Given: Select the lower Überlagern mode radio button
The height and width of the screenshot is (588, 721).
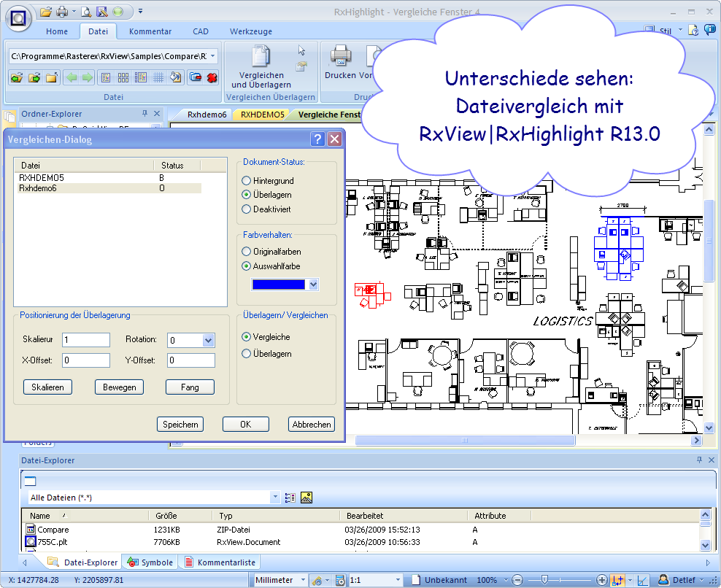Looking at the screenshot, I should (x=247, y=354).
